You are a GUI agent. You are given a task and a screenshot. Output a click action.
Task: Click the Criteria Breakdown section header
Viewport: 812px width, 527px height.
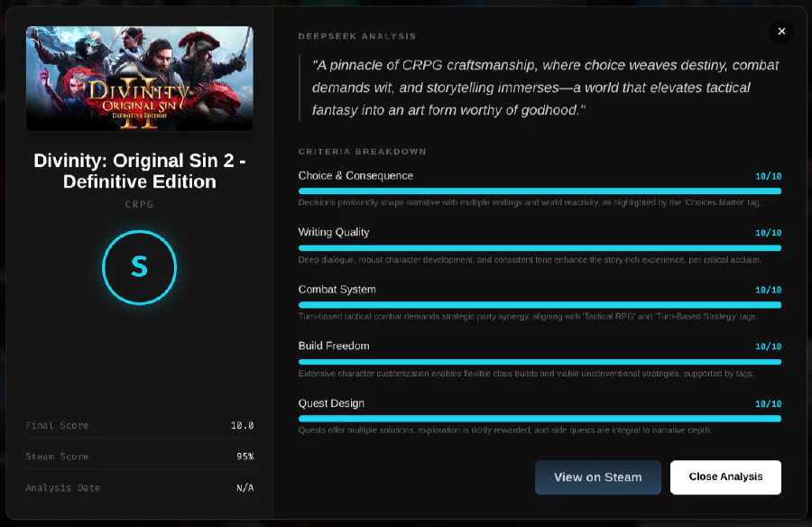click(362, 152)
